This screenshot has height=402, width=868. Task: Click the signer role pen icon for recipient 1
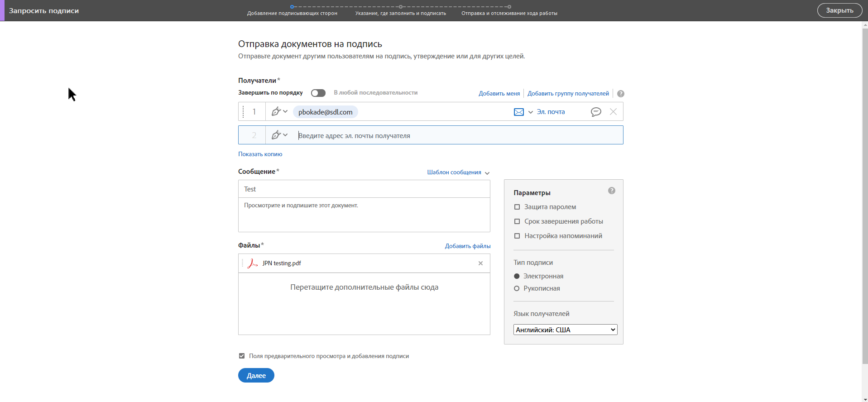(x=276, y=111)
